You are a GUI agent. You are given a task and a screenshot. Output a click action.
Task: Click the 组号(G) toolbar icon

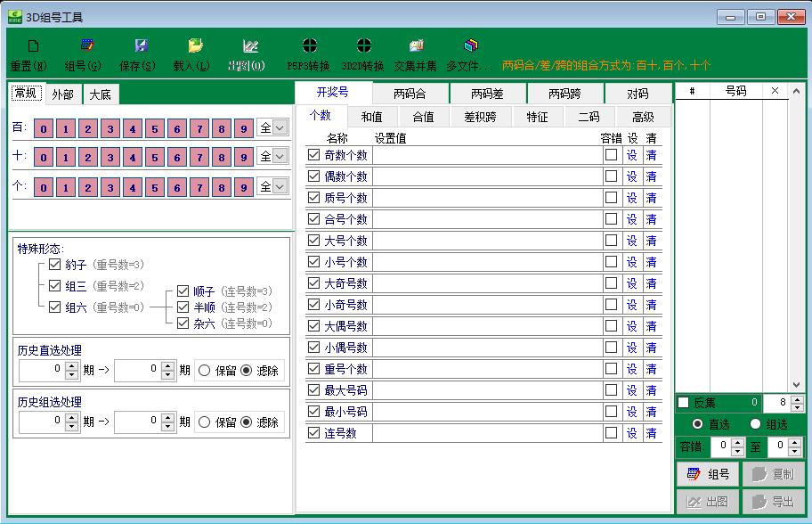tap(87, 46)
